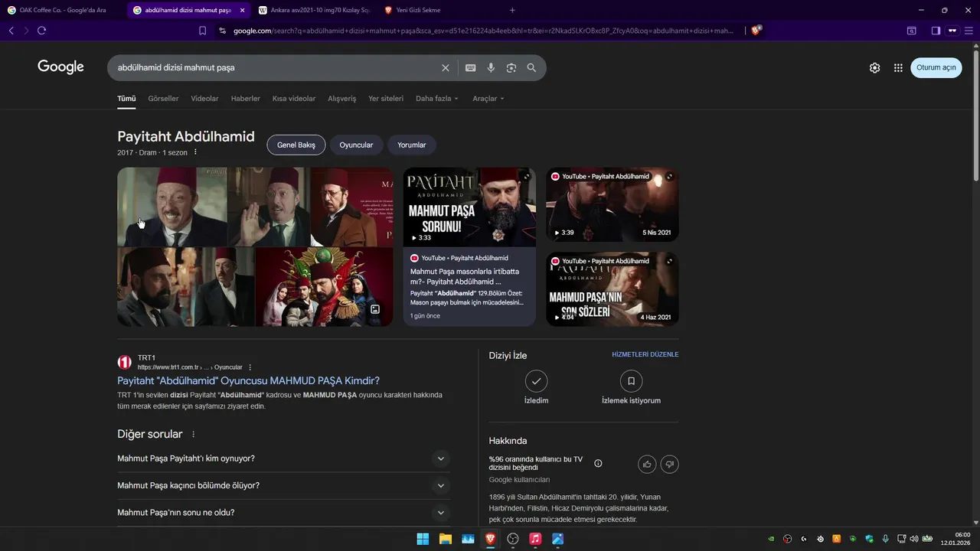Viewport: 980px width, 551px height.
Task: Reload the page
Action: click(41, 31)
